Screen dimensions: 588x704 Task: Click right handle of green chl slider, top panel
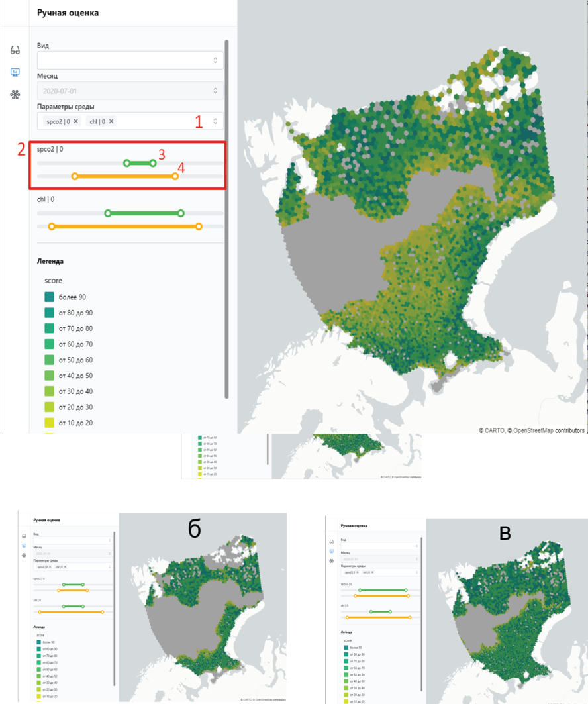click(181, 213)
